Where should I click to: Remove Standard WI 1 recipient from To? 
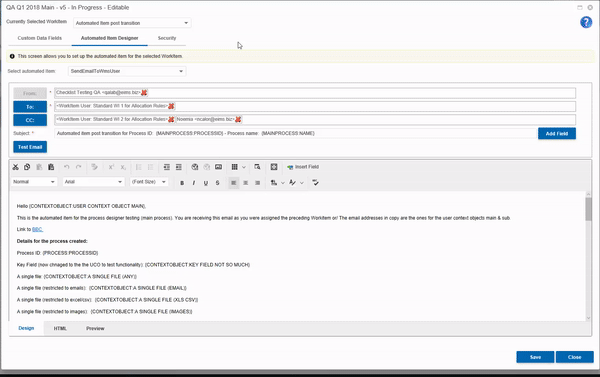[x=171, y=106]
